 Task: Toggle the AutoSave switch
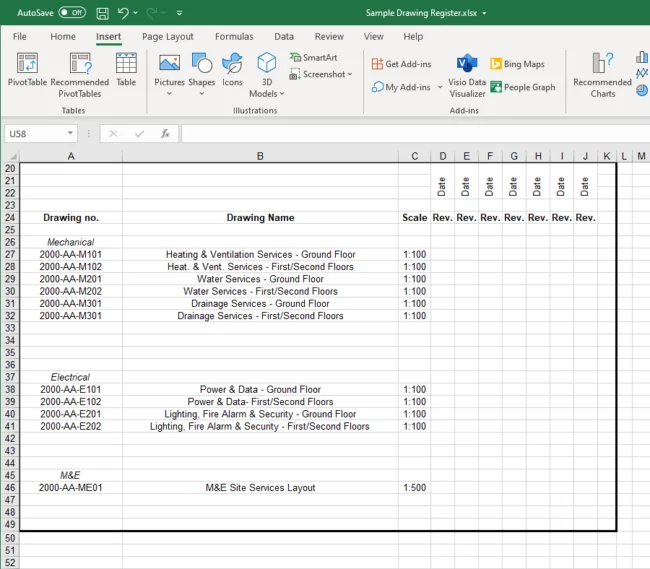pyautogui.click(x=71, y=13)
